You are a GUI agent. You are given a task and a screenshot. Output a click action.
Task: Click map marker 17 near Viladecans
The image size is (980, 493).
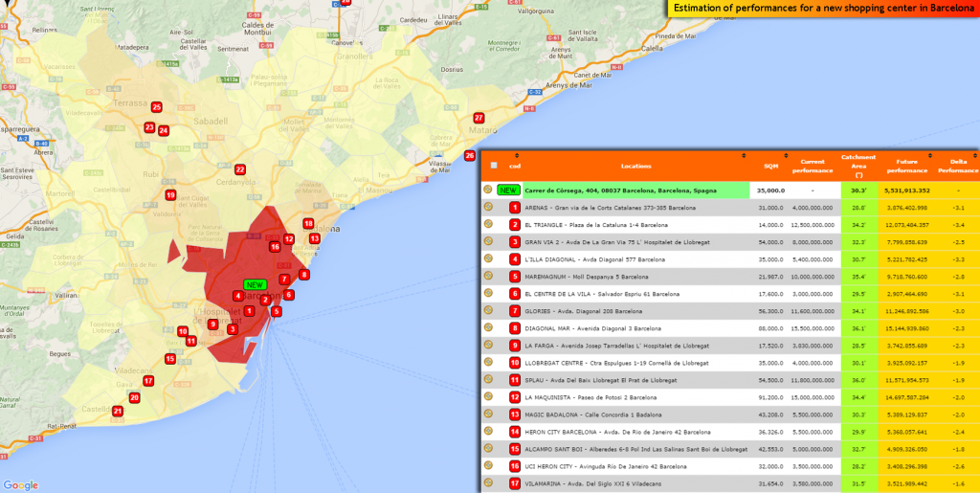148,381
